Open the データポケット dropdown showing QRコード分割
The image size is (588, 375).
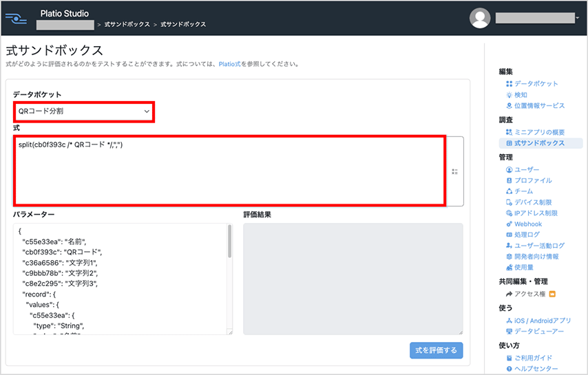pyautogui.click(x=84, y=111)
